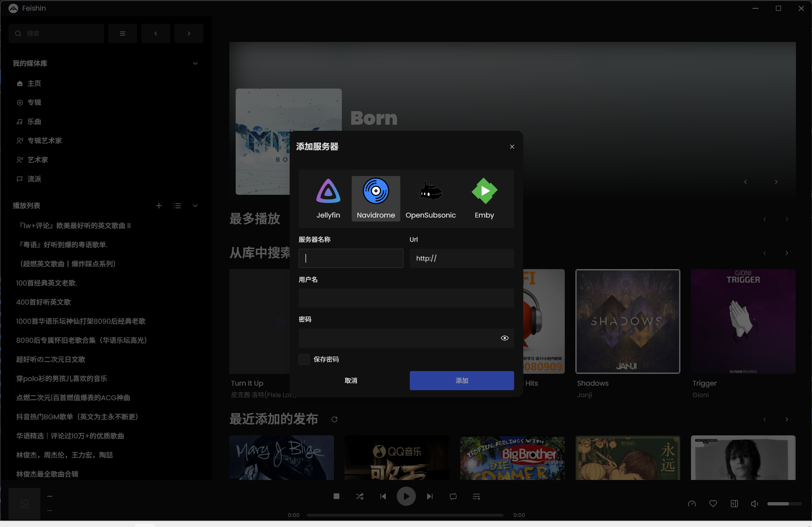
Task: Create new playlist with plus icon
Action: (159, 206)
